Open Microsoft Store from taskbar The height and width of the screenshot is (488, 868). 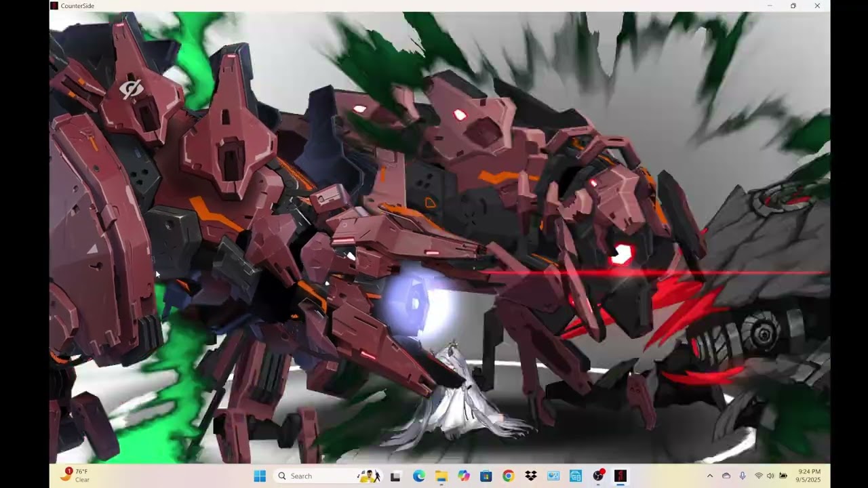[486, 476]
